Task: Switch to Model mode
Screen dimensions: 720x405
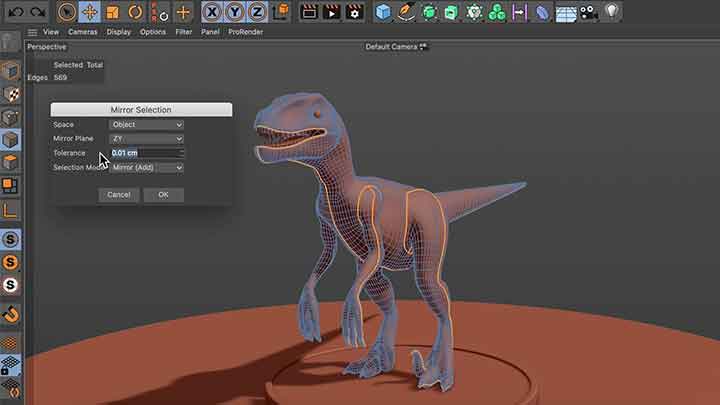Action: click(10, 71)
